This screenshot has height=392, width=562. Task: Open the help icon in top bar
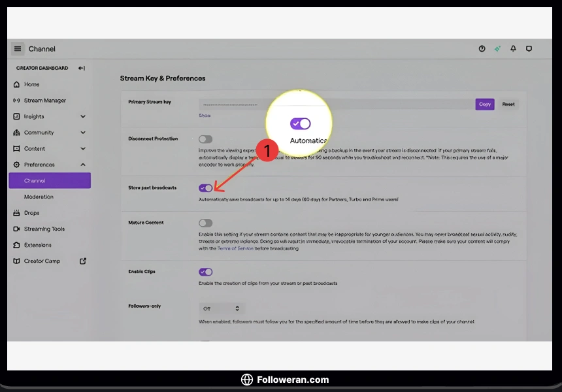(x=482, y=49)
